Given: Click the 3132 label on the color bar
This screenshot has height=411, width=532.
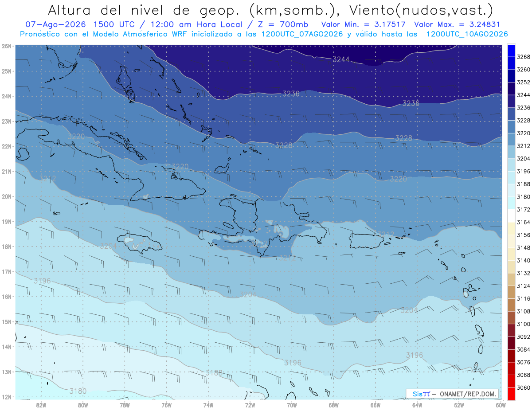Looking at the screenshot, I should pyautogui.click(x=524, y=273).
